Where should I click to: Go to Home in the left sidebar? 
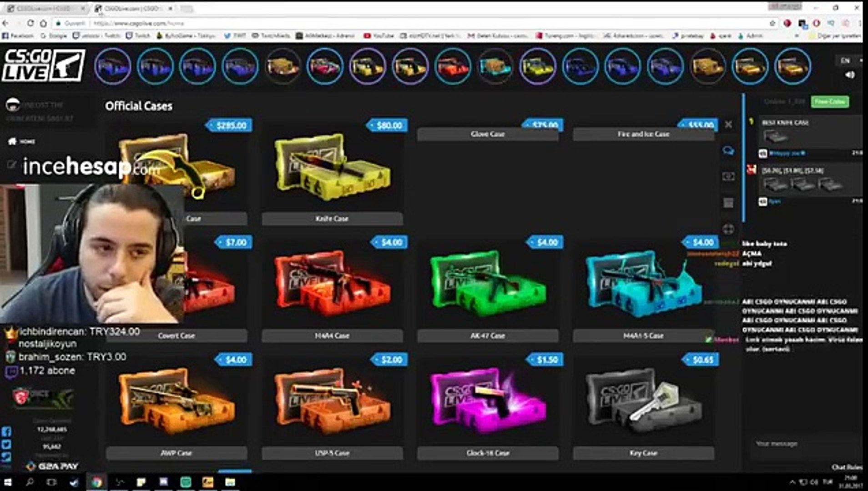point(21,141)
